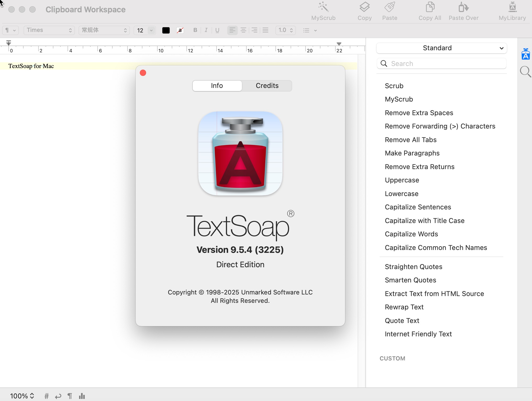Justify text alignment
Screen dimensions: 532x401
point(265,30)
